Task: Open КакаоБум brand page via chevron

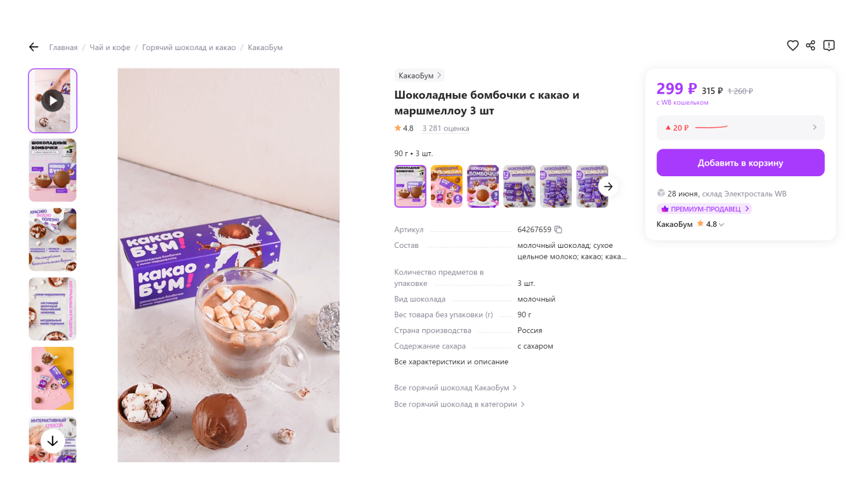Action: [x=439, y=75]
